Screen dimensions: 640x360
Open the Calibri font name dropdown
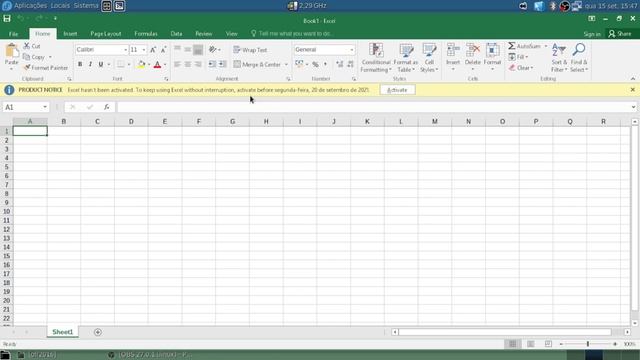click(125, 50)
